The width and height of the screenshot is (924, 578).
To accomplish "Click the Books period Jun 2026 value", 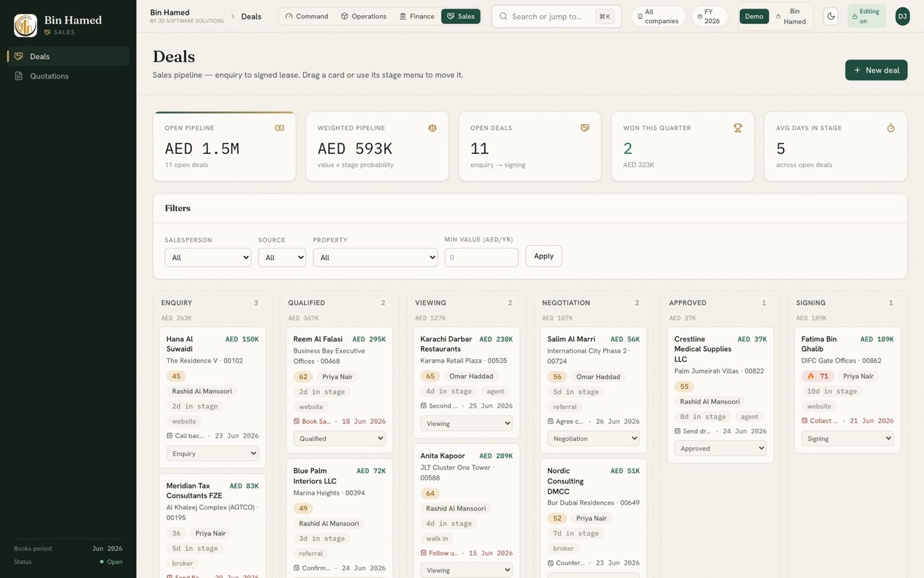I will [108, 549].
